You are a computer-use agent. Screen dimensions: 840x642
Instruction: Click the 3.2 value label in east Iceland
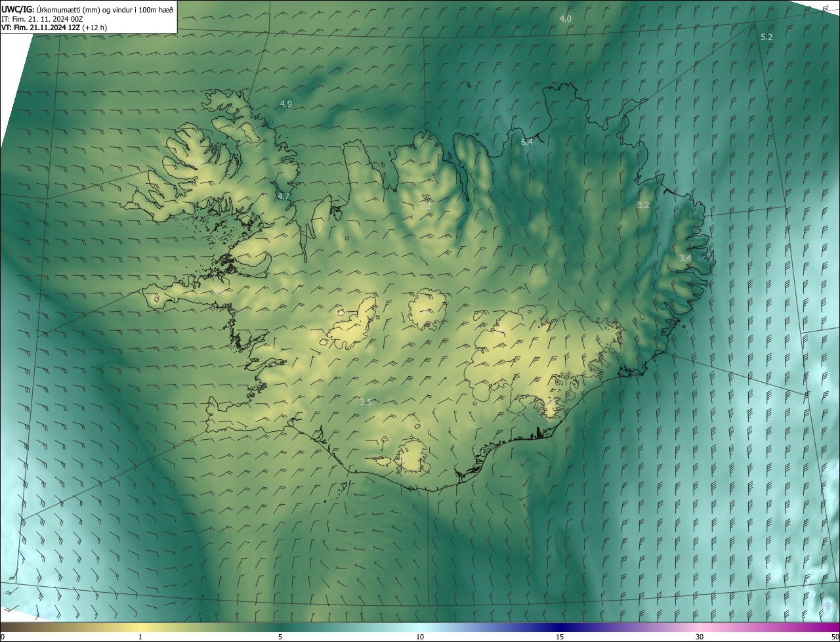coord(643,205)
